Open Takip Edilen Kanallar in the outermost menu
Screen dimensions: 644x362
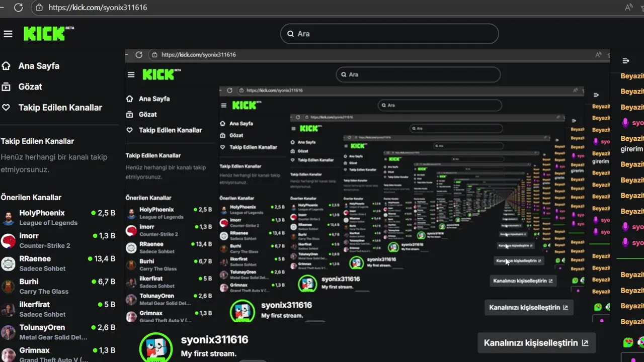[60, 108]
